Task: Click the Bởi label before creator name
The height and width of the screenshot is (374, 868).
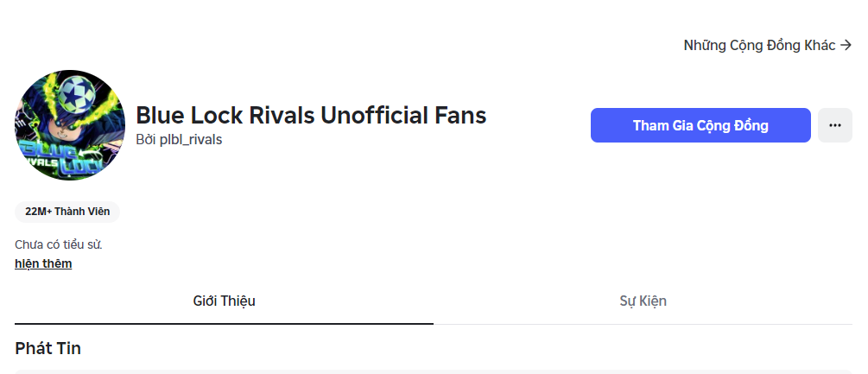Action: pos(147,139)
